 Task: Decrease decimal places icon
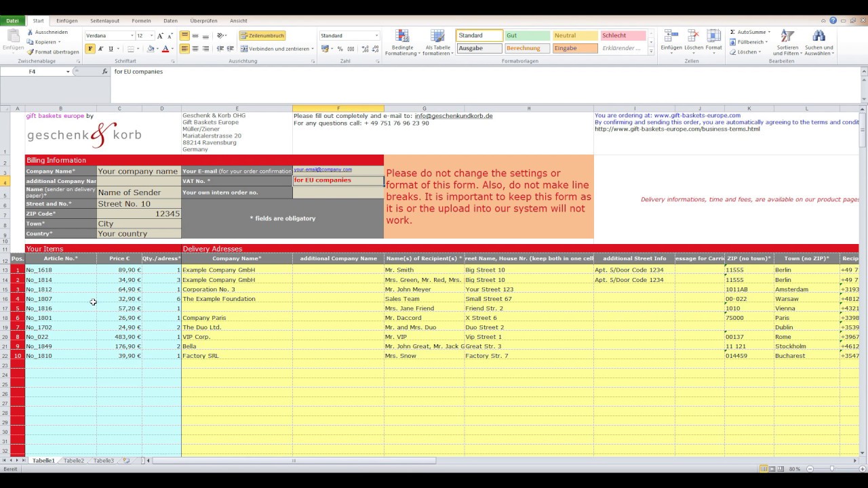click(376, 49)
